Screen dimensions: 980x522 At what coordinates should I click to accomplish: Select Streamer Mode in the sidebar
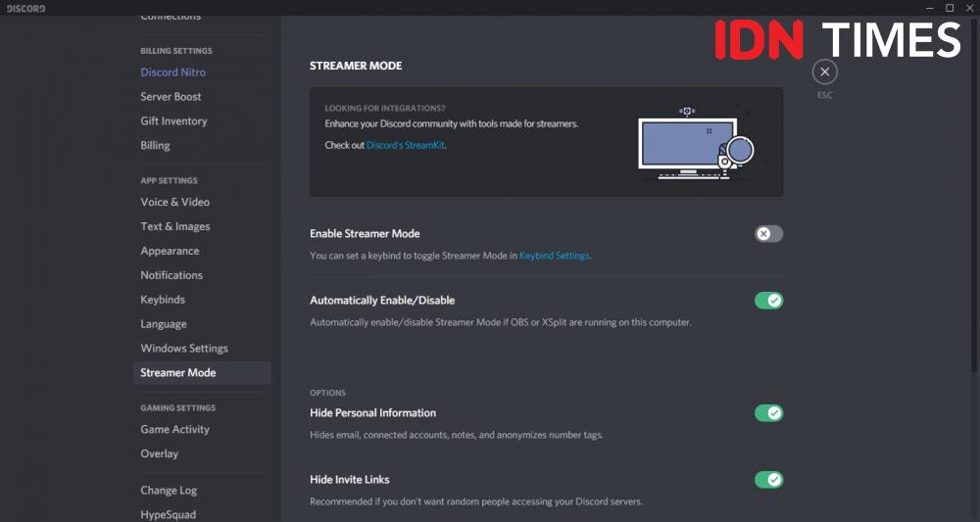(x=202, y=373)
